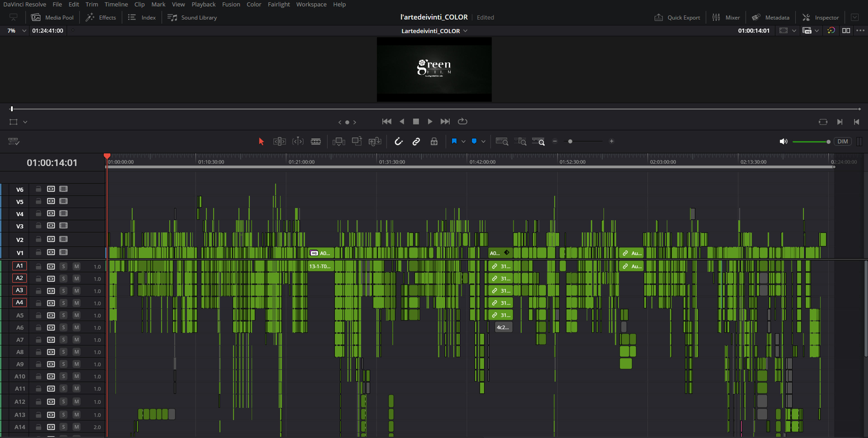Adjust the timeline zoom slider handle
This screenshot has height=438, width=868.
[570, 141]
